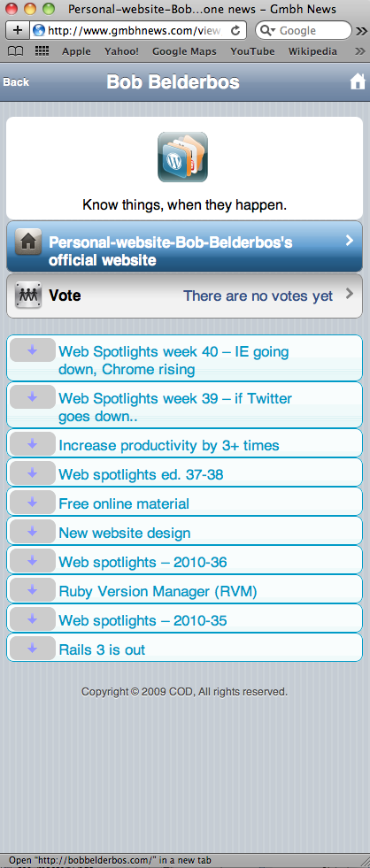This screenshot has width=370, height=868.
Task: Expand the Free online material arrow
Action: 32,502
